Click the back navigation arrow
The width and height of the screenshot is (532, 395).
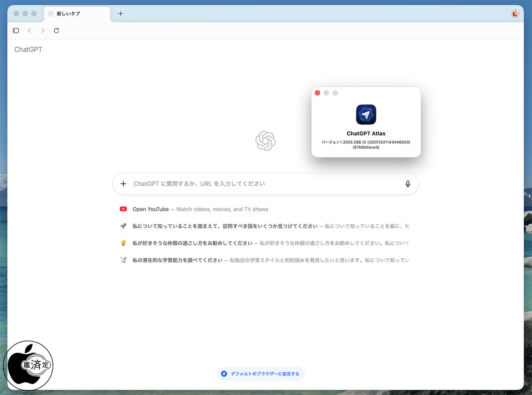pos(29,31)
